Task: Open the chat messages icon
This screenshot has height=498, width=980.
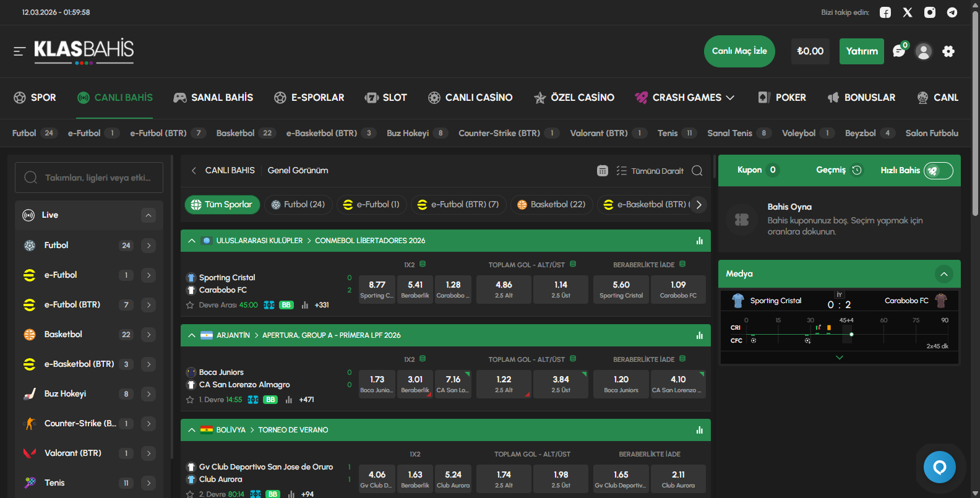Action: [x=900, y=51]
